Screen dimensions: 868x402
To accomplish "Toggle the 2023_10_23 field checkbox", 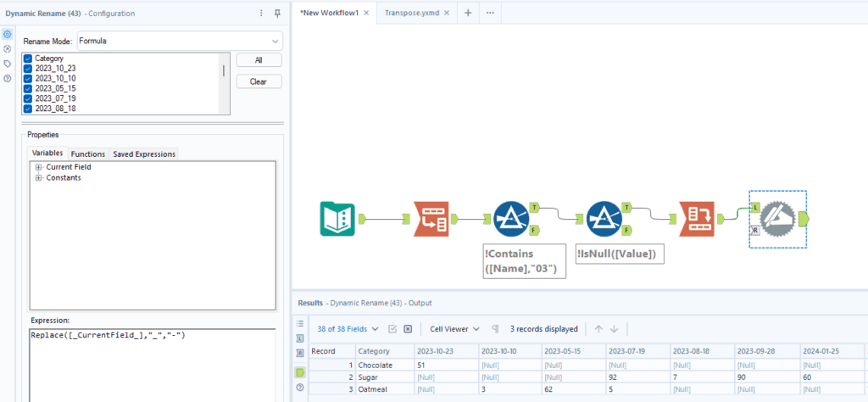I will coord(28,68).
